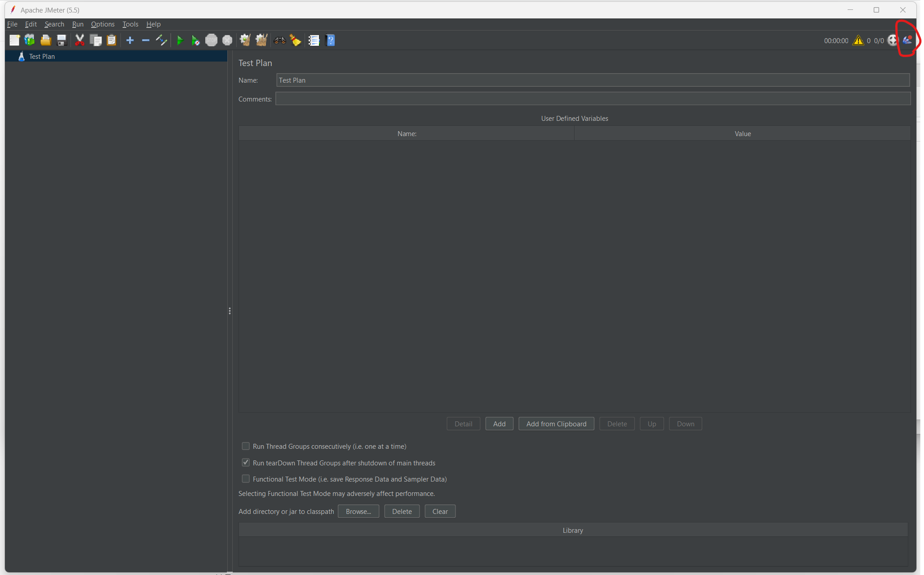This screenshot has height=575, width=924.
Task: Click the yellow warning log viewer icon
Action: coord(858,40)
